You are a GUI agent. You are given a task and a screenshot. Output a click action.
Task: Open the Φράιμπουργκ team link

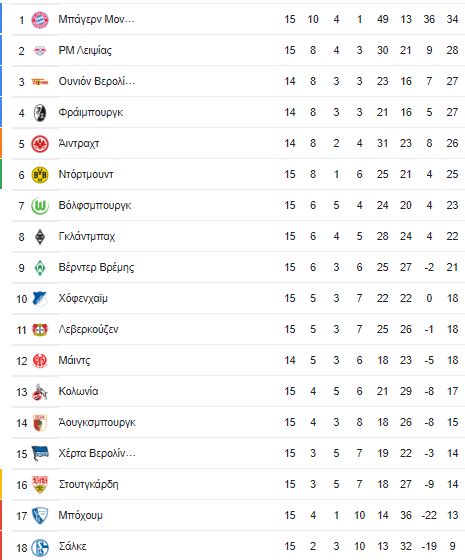pos(91,112)
